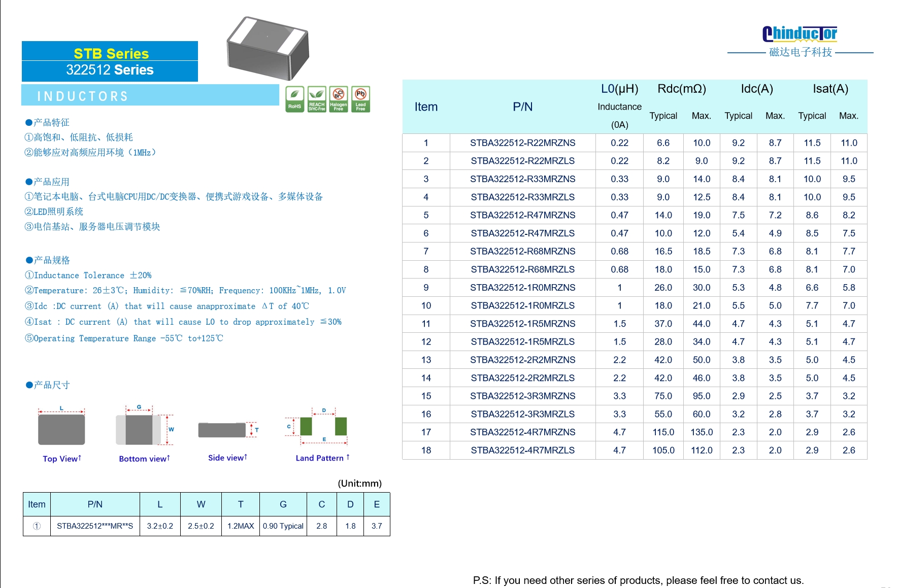Click the Land Pattern diagram
The height and width of the screenshot is (588, 898).
(317, 426)
